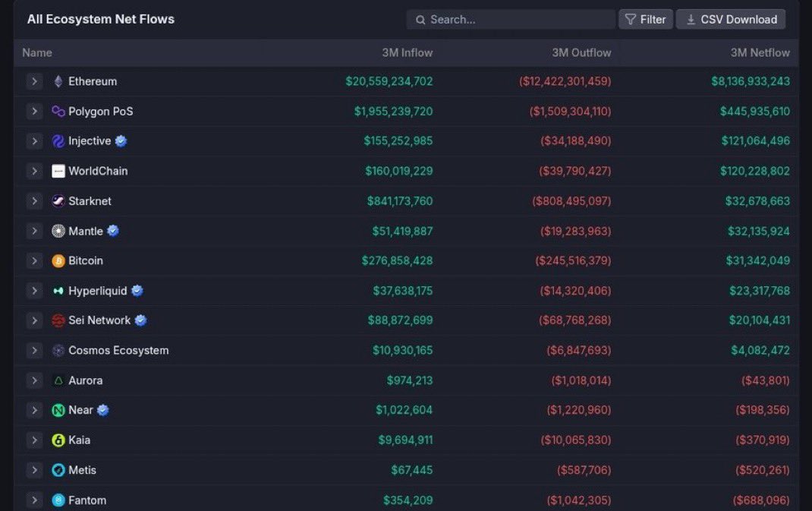Expand the Cosmos Ecosystem row

tap(34, 350)
